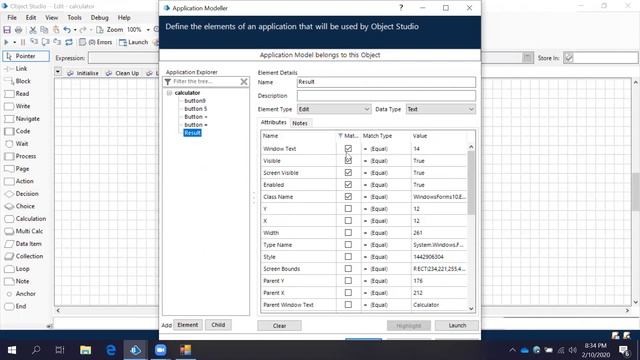The image size is (640, 360).
Task: Click the Run play icon in debug toolbar
Action: pos(7,42)
